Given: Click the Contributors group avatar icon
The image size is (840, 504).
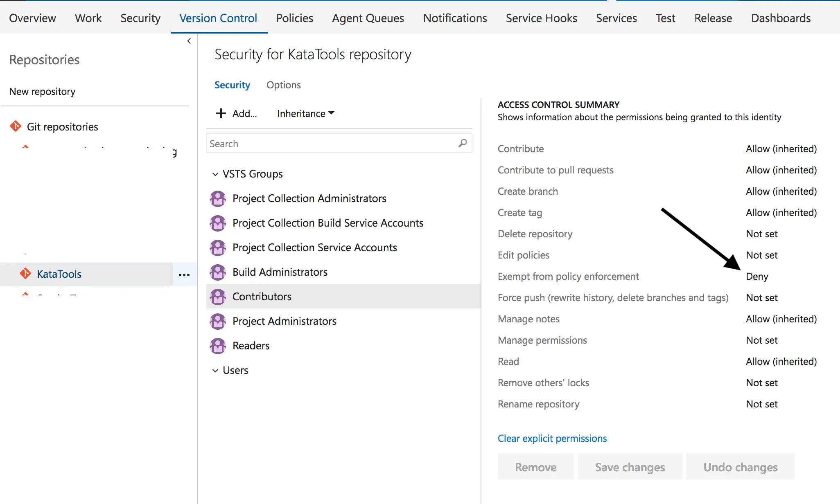Looking at the screenshot, I should pyautogui.click(x=218, y=297).
